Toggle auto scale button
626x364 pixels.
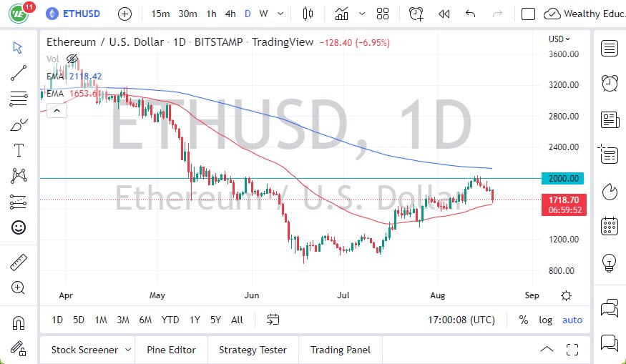(x=572, y=320)
